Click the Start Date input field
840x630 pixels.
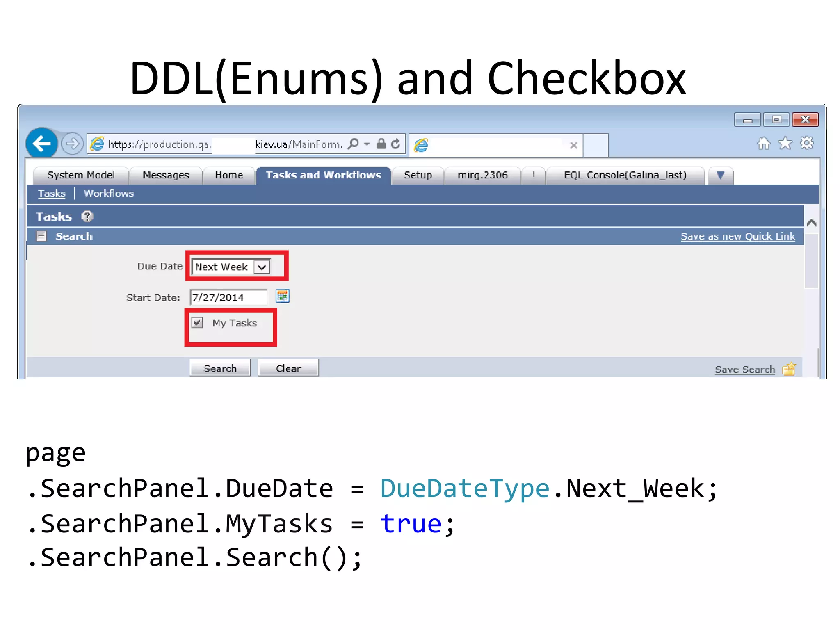click(x=228, y=297)
